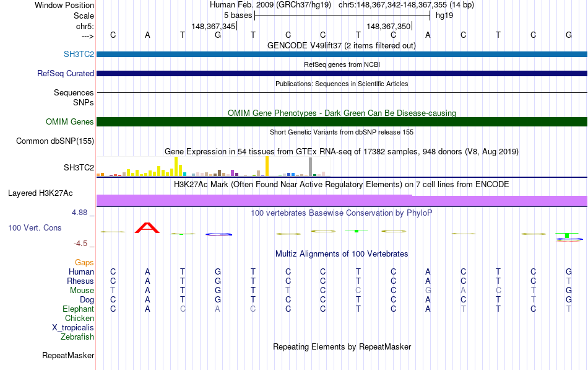Click the green PhyloP bar above G

tap(567, 235)
